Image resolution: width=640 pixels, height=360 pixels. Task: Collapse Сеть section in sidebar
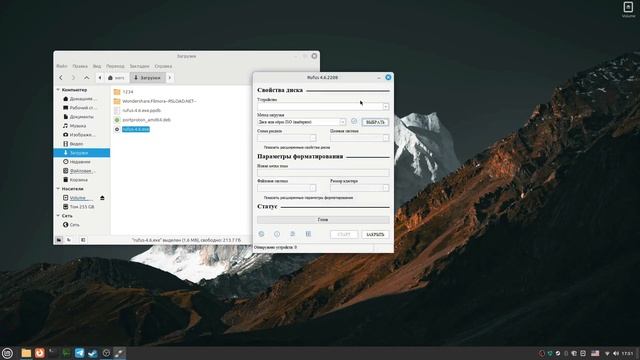pos(58,216)
